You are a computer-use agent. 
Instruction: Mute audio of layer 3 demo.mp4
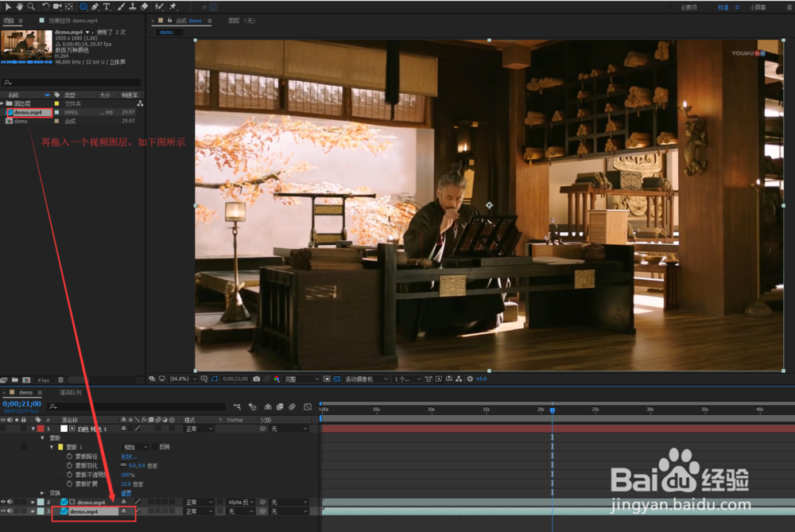[x=10, y=511]
